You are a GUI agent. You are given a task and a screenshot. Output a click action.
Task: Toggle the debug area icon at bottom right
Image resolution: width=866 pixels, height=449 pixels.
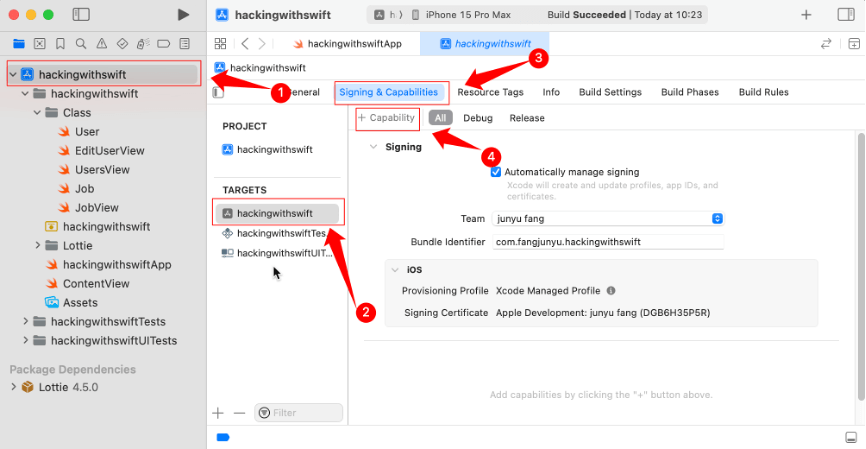point(851,437)
